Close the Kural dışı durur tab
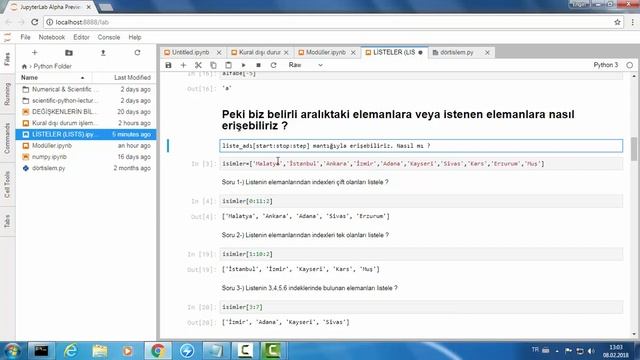The width and height of the screenshot is (640, 360). click(x=286, y=53)
